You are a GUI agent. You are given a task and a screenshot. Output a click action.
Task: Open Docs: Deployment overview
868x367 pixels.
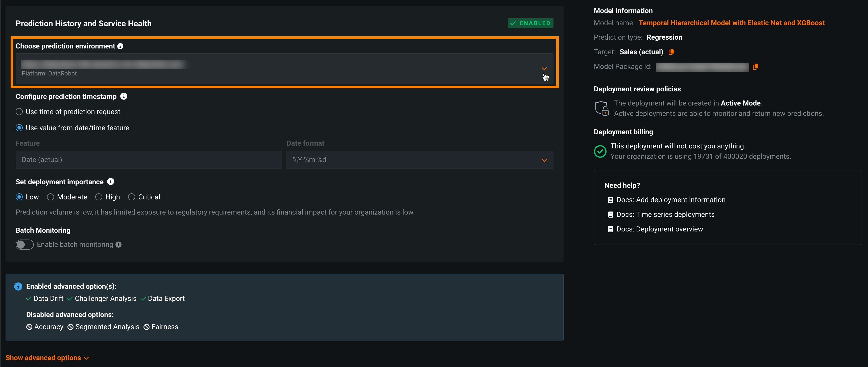pyautogui.click(x=659, y=229)
